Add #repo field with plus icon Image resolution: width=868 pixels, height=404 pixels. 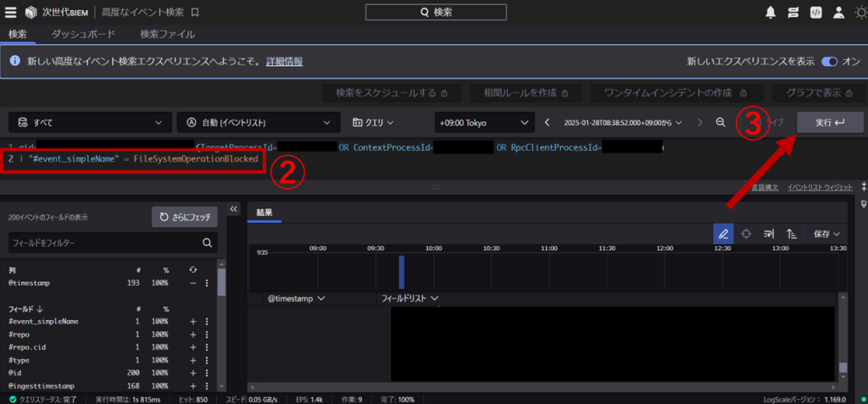192,335
